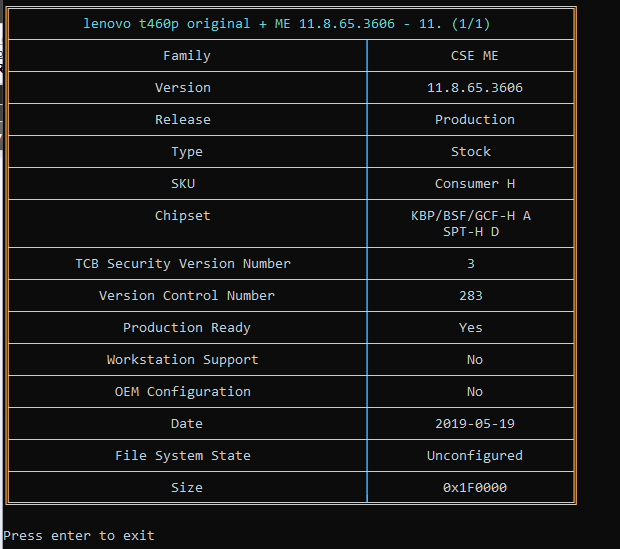
Task: Select the version number 11.8.65.3606 cell
Action: click(x=474, y=88)
